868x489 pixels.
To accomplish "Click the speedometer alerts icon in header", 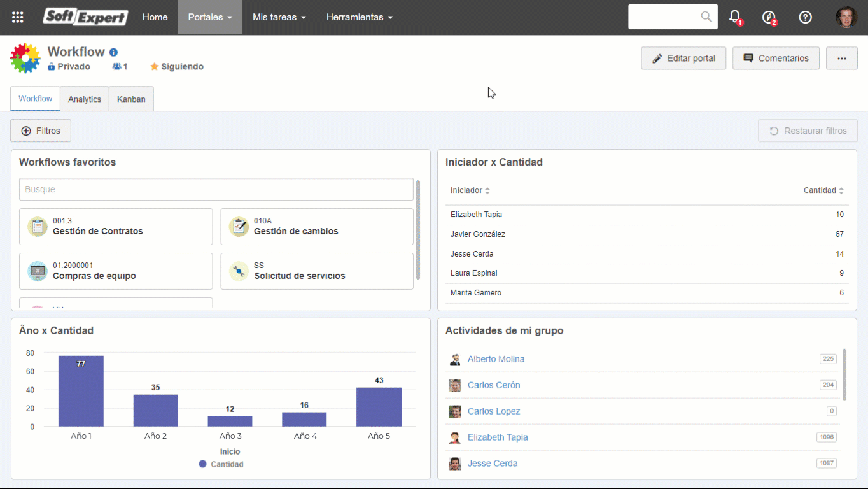I will pos(769,17).
